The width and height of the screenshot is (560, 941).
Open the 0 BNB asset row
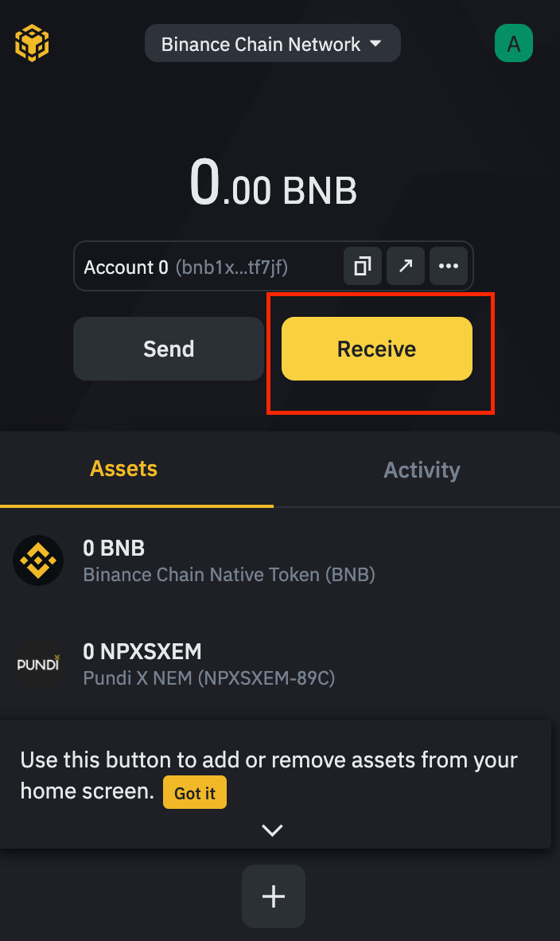pyautogui.click(x=280, y=560)
